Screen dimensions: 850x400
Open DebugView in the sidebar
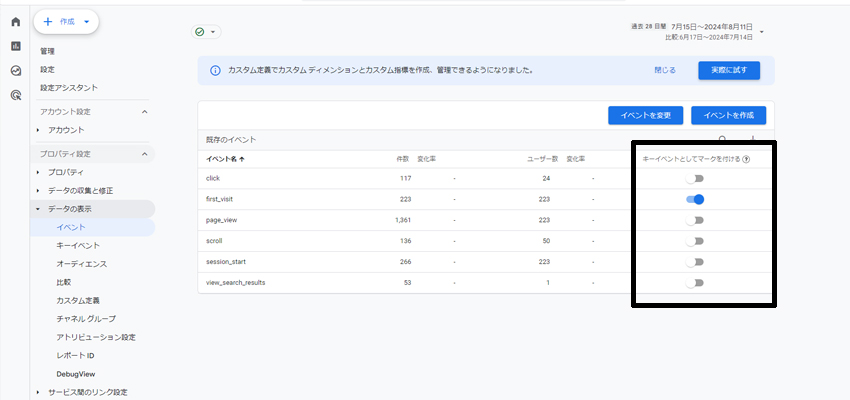[76, 374]
